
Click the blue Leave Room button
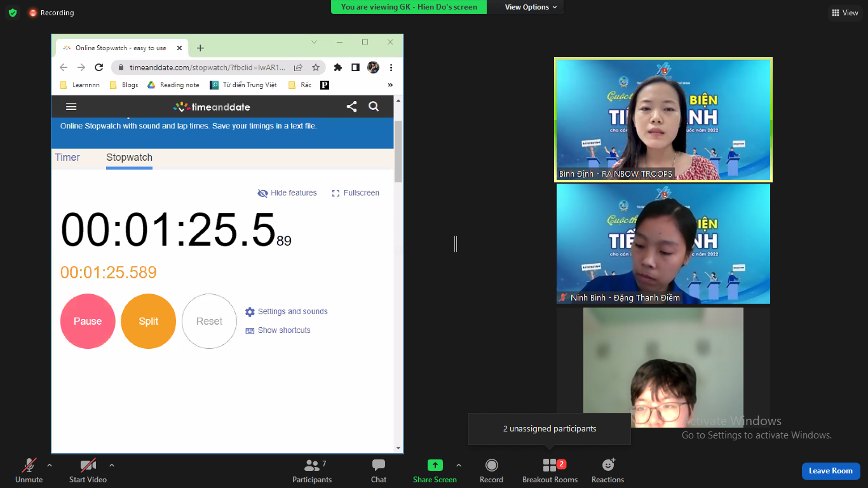(831, 471)
